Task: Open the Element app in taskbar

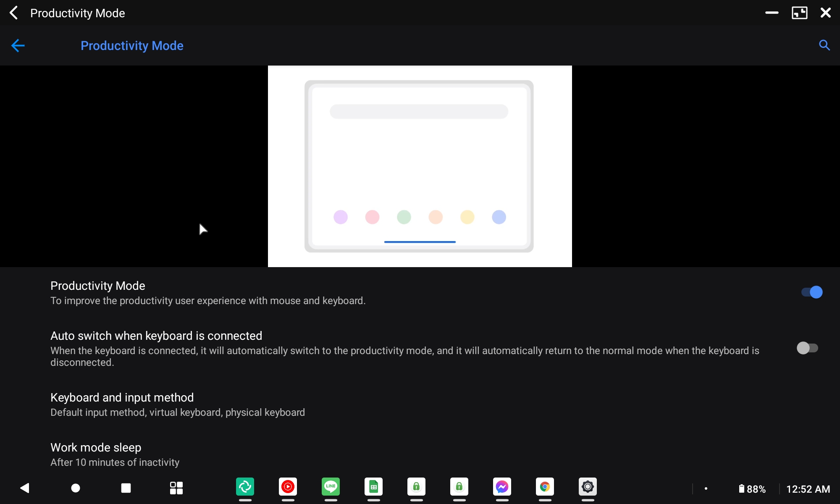Action: tap(245, 487)
